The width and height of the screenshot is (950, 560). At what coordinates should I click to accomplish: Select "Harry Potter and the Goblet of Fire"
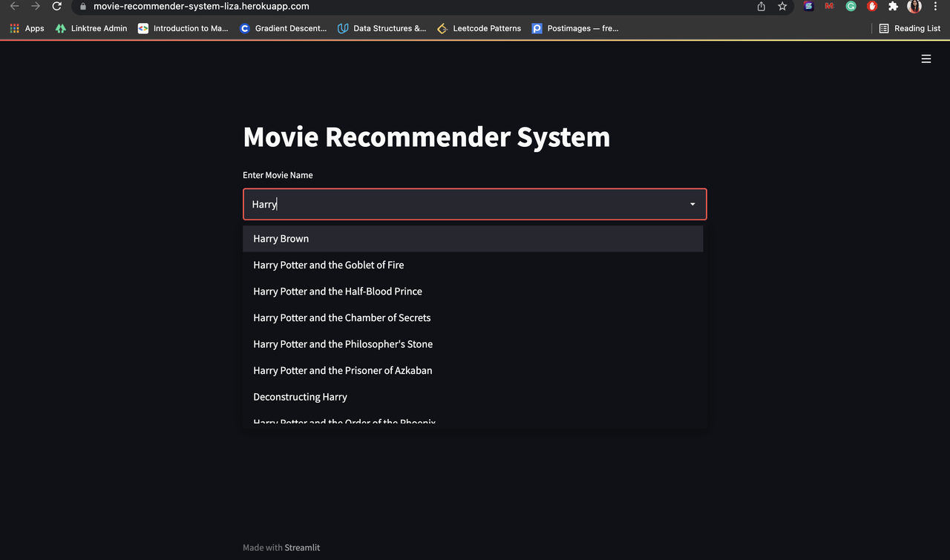click(329, 265)
